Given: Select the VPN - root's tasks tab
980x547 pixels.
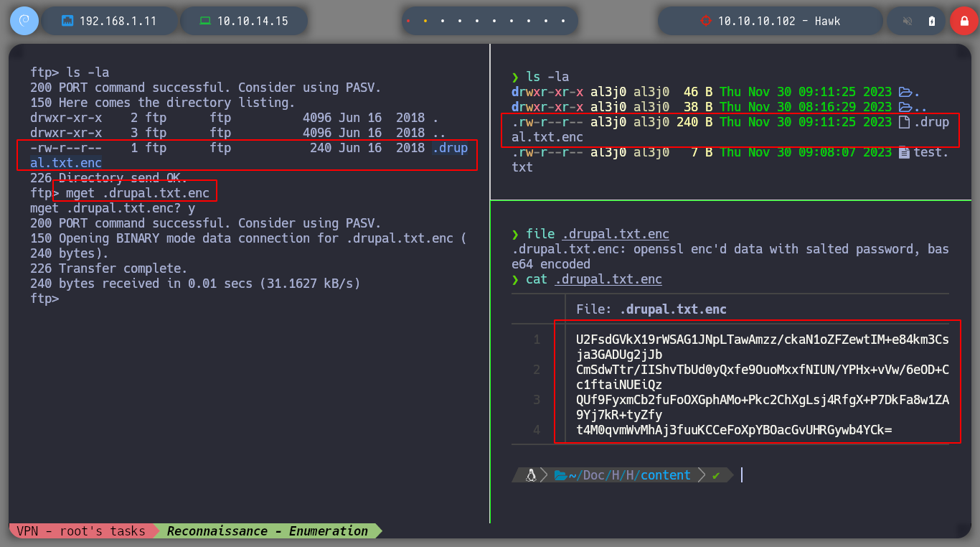Looking at the screenshot, I should 81,531.
